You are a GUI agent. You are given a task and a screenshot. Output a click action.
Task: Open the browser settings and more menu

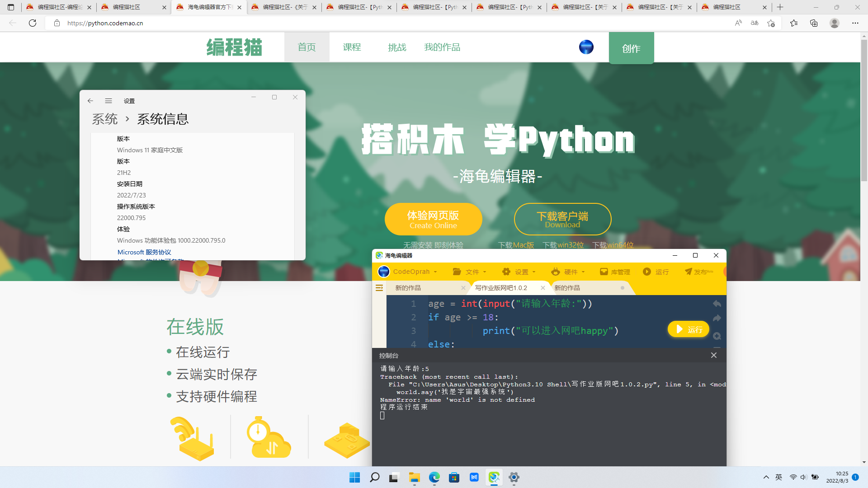point(855,23)
